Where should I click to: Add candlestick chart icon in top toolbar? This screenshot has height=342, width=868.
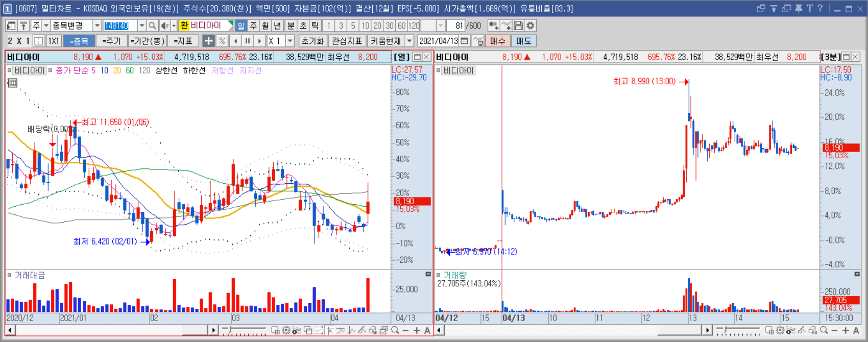pyautogui.click(x=493, y=26)
